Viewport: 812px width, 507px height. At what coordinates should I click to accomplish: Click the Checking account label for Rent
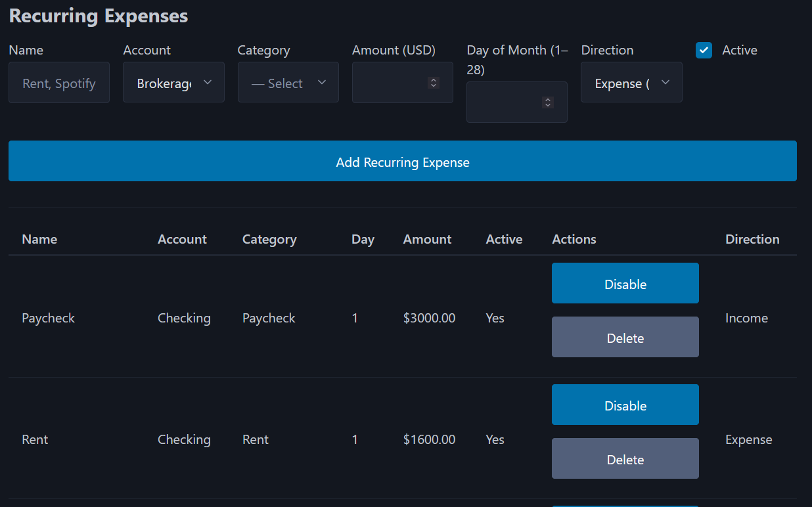point(184,439)
